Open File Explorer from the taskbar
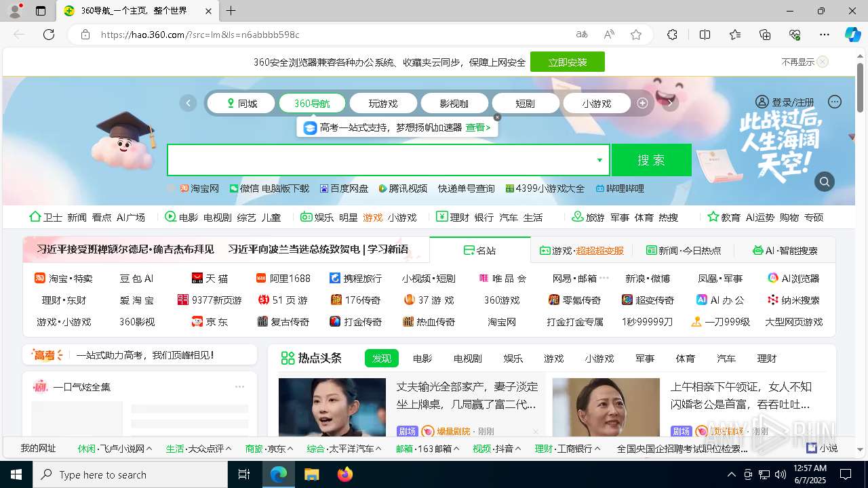 coord(311,474)
